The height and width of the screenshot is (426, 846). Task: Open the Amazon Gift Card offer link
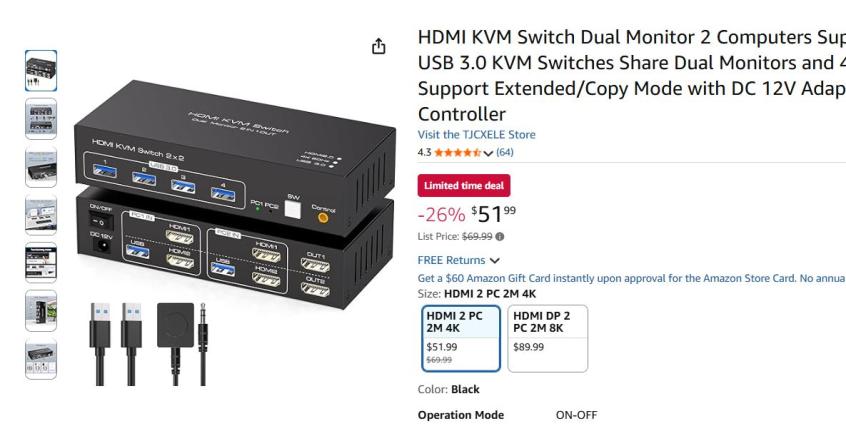tap(631, 278)
